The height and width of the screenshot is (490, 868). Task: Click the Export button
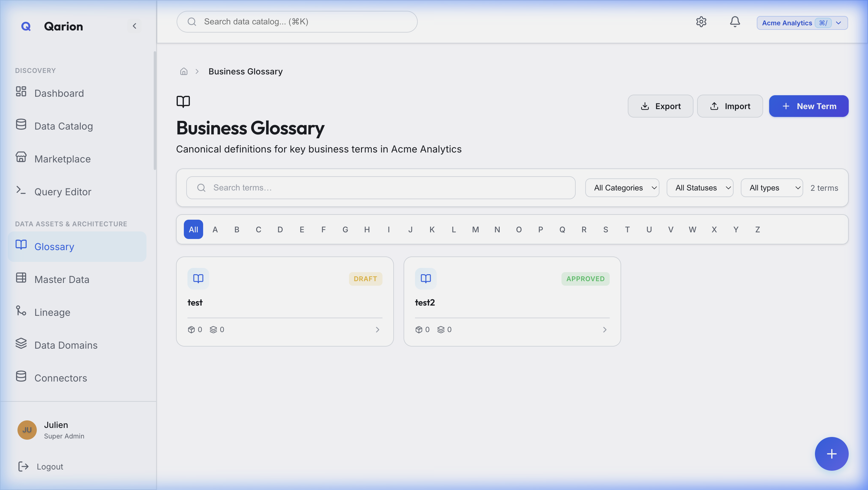coord(660,106)
